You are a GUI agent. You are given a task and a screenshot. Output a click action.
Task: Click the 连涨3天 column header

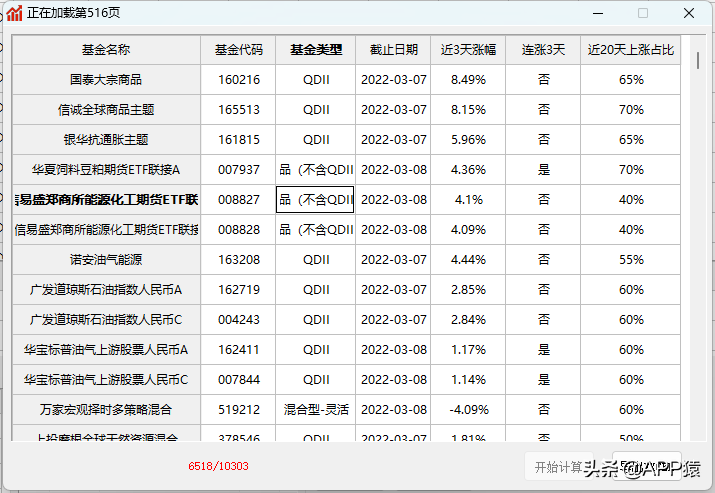point(543,50)
